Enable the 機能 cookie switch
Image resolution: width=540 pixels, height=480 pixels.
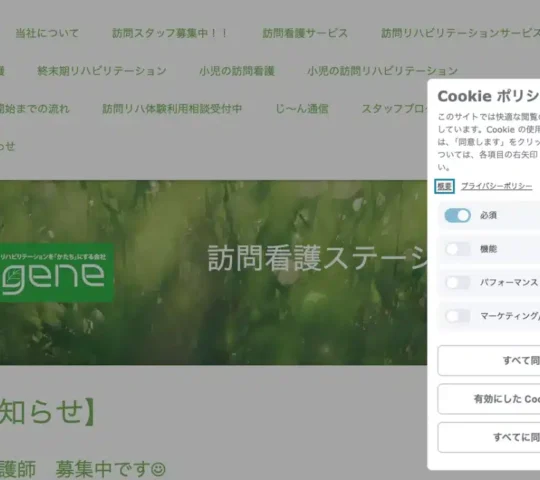pyautogui.click(x=457, y=249)
